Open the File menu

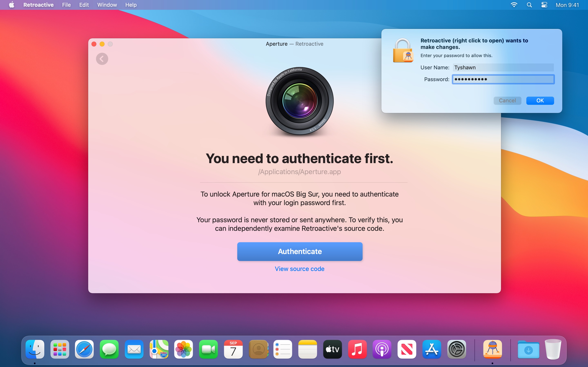pyautogui.click(x=66, y=5)
